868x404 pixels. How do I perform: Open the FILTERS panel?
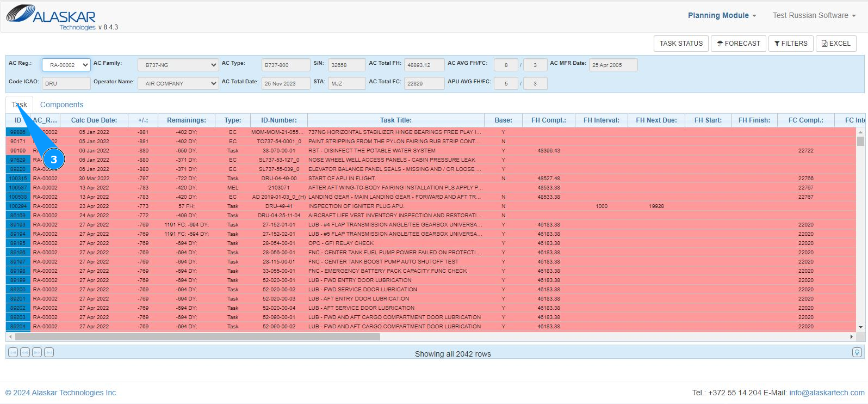[x=791, y=44]
